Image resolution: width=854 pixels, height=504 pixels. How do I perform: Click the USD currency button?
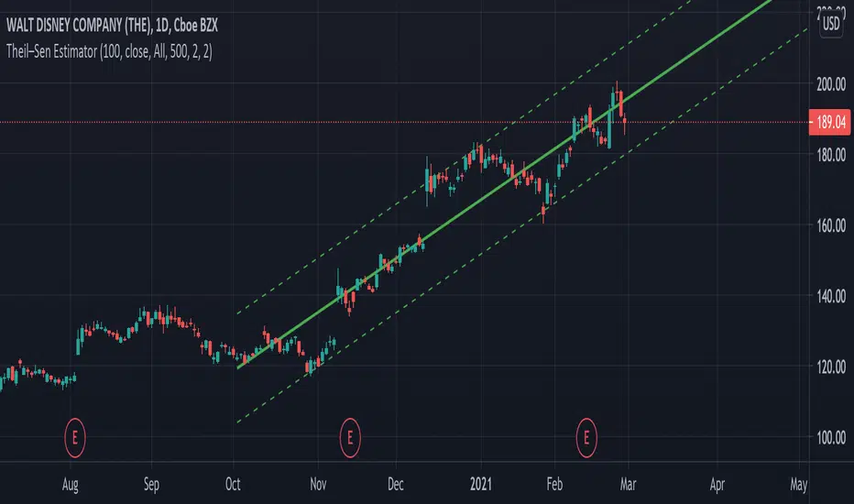tap(831, 24)
